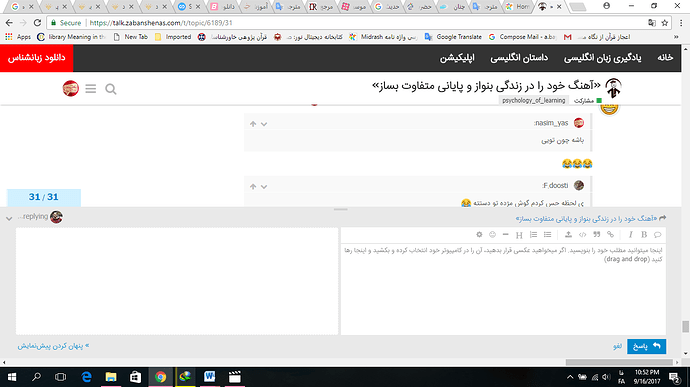The image size is (690, 387).
Task: Open the Action Center notifications icon
Action: click(x=674, y=377)
